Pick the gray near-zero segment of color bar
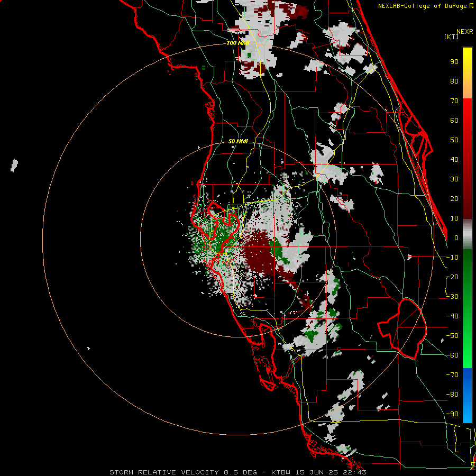This screenshot has height=476, width=476. [467, 234]
